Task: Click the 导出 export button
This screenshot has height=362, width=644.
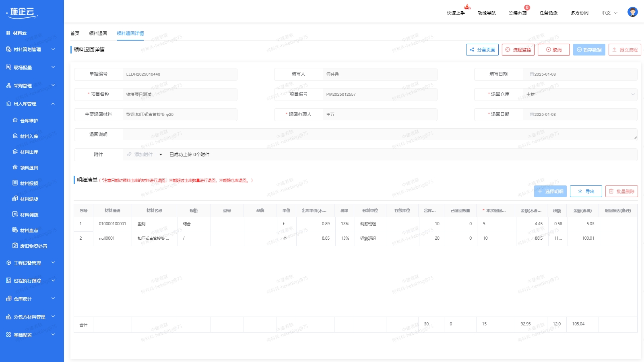Action: [586, 191]
